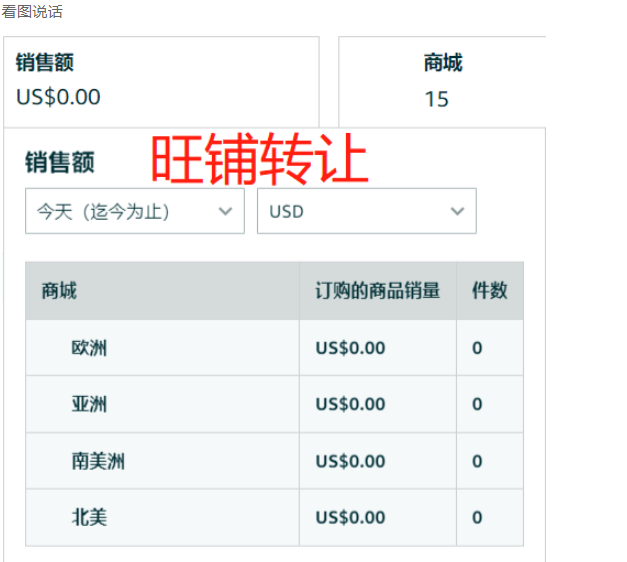This screenshot has height=562, width=627.
Task: Click the 亚洲 sales amount US$0.00
Action: pos(350,404)
